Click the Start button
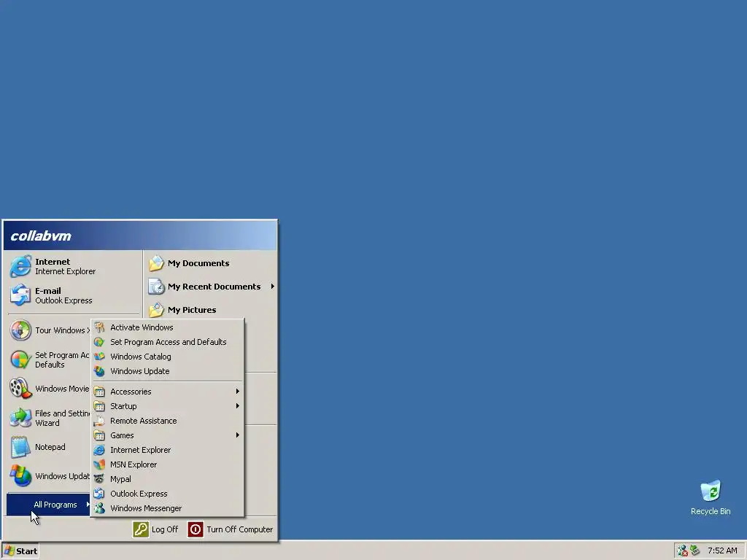The height and width of the screenshot is (560, 747). [20, 551]
